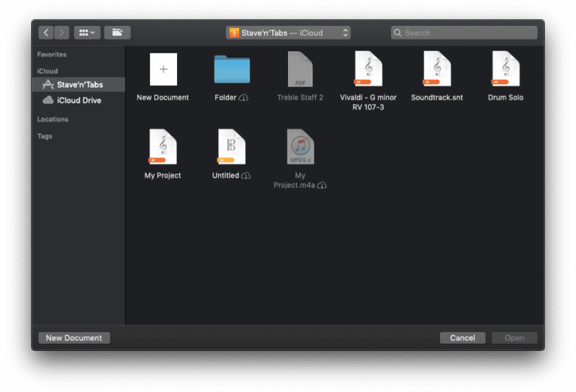Image resolution: width=576 pixels, height=392 pixels.
Task: Click the Open button
Action: click(x=514, y=338)
